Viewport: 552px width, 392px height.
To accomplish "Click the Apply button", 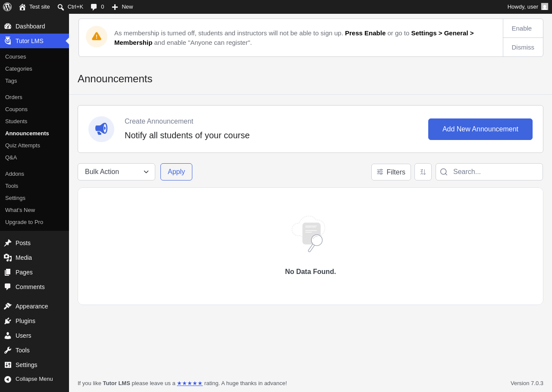I will [x=176, y=172].
